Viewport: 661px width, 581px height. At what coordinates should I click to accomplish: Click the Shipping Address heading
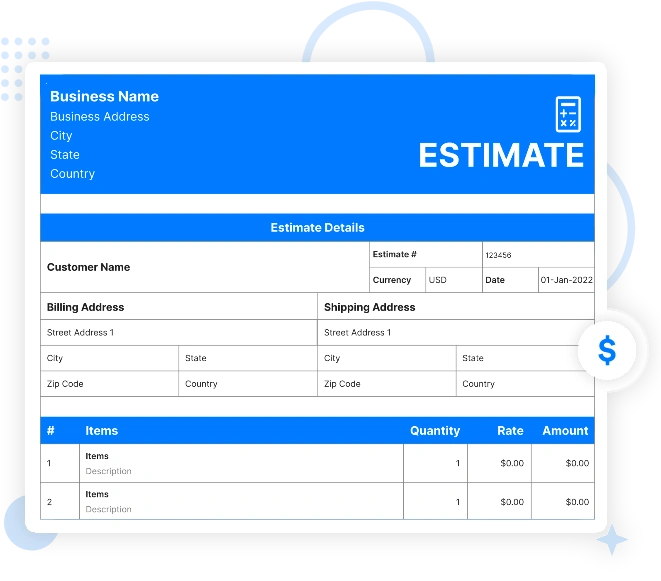tap(370, 307)
